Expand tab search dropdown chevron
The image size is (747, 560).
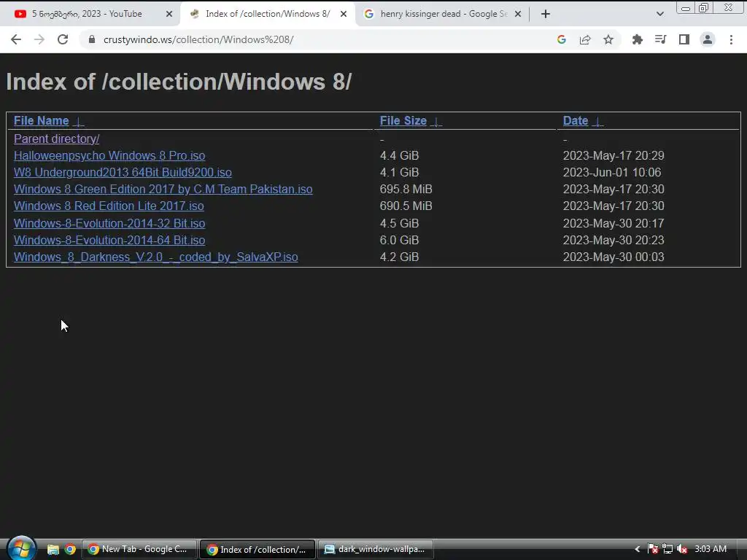[x=659, y=15]
